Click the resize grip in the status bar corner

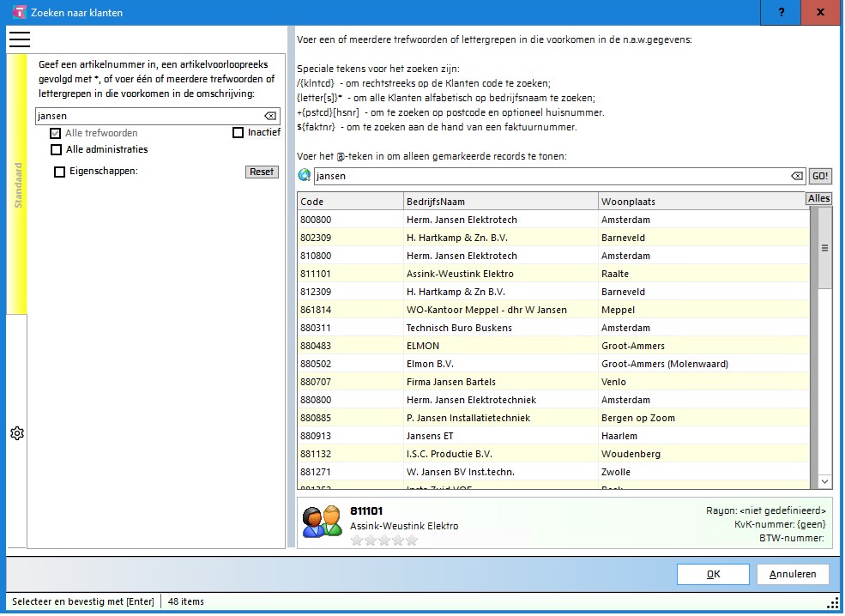pos(833,602)
